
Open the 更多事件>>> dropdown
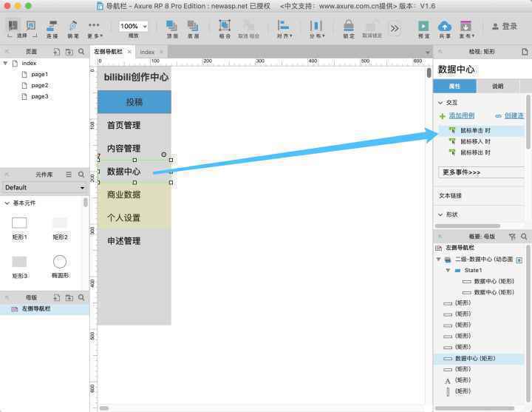tap(481, 172)
